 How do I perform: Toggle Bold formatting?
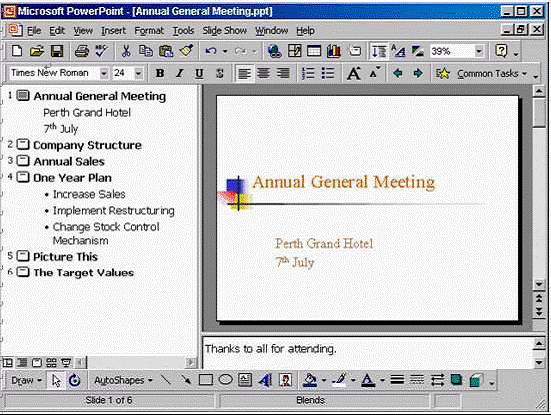[160, 73]
